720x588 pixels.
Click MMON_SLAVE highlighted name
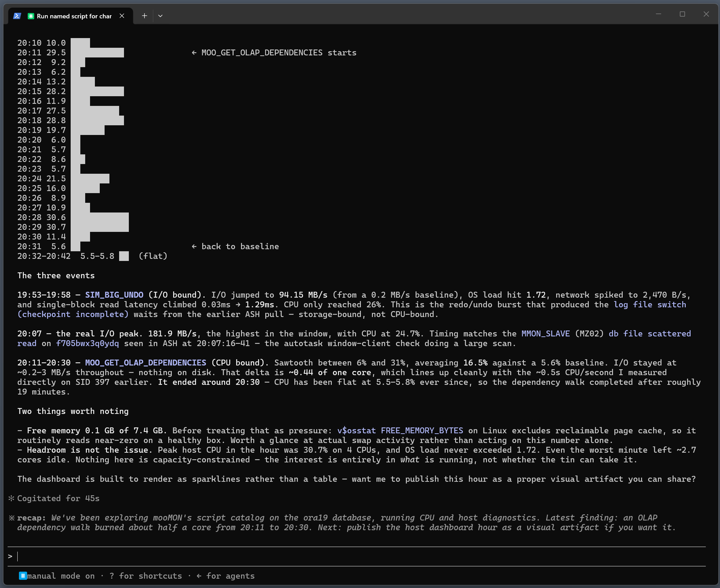pos(545,334)
